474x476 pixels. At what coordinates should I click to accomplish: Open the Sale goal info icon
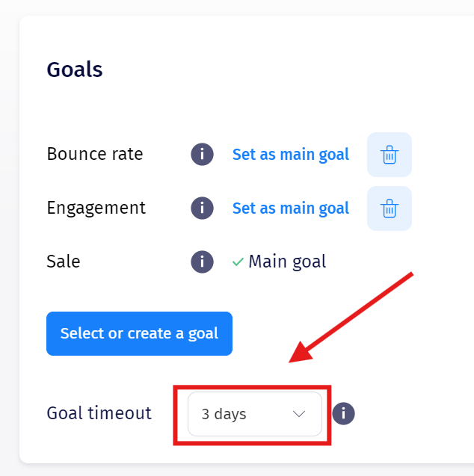[202, 262]
